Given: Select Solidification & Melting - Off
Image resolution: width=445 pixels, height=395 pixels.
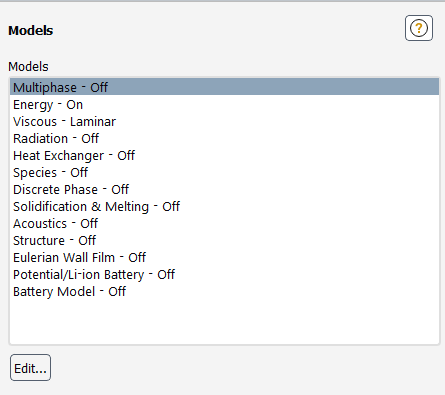Looking at the screenshot, I should pos(224,206).
